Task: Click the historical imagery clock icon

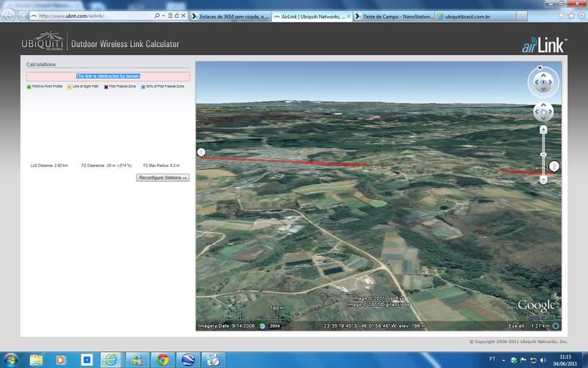Action: 262,326
